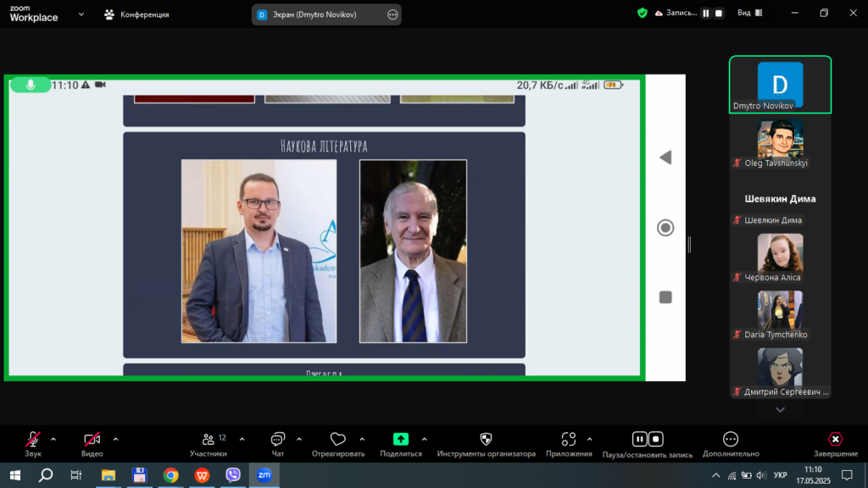Expand audio options arrow beside Звук
The image size is (868, 488).
pyautogui.click(x=53, y=440)
